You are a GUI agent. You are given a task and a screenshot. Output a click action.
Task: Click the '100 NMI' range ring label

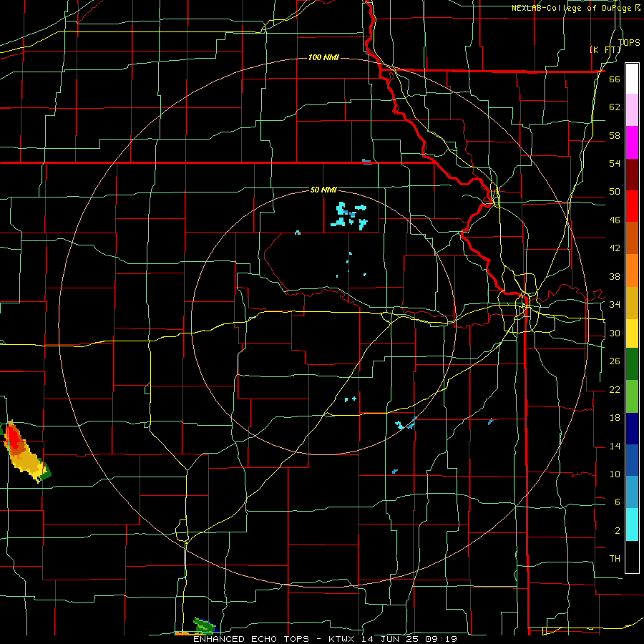(323, 57)
